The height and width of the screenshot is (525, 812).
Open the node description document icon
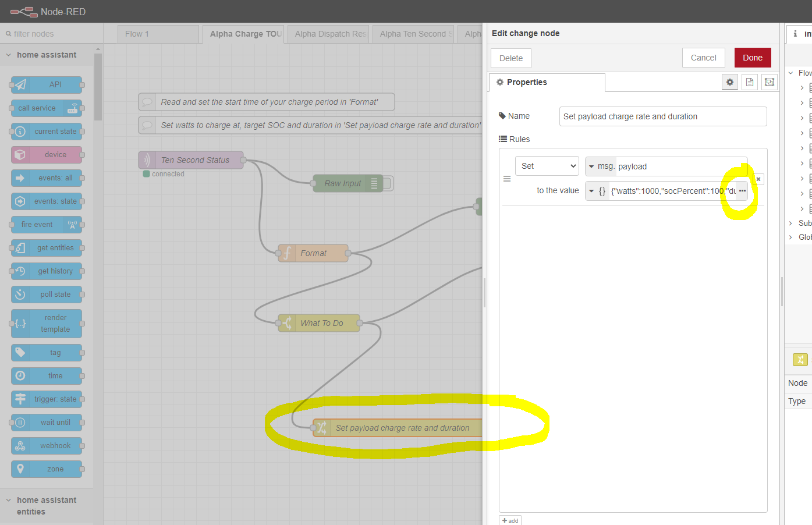[750, 82]
